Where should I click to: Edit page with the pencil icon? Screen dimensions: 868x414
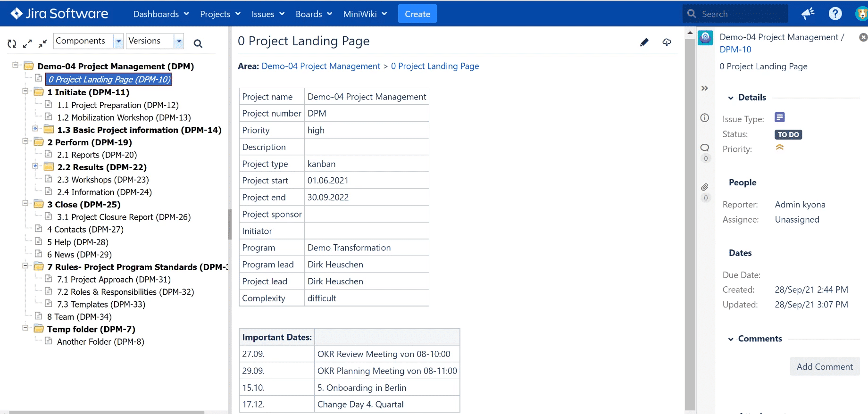[644, 42]
